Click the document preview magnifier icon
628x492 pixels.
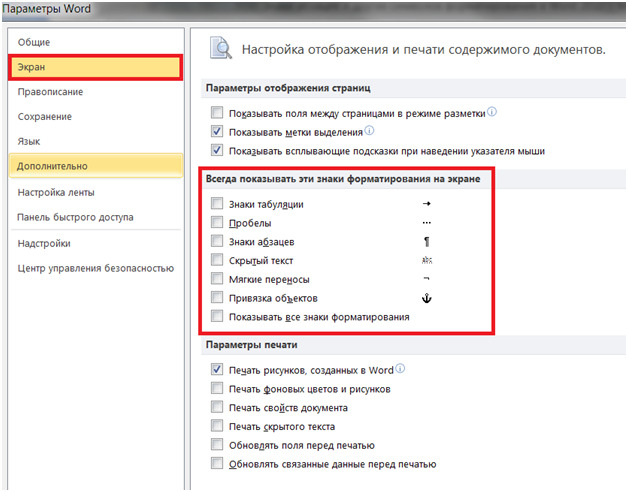click(x=221, y=48)
